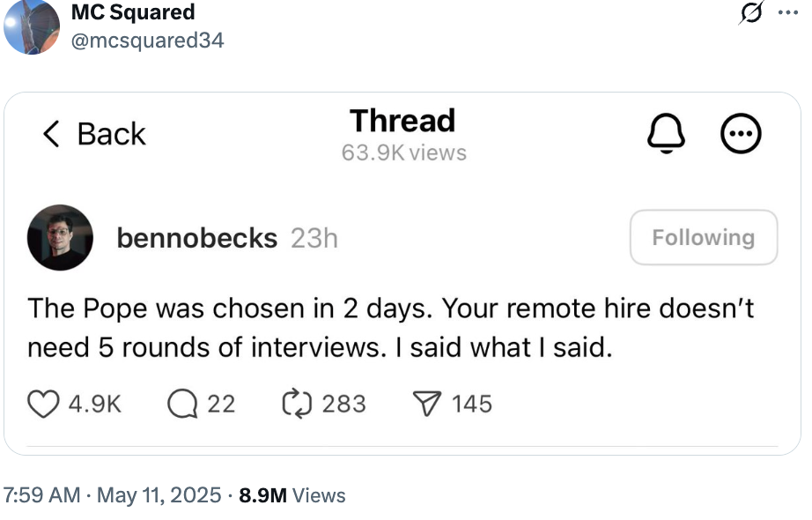The height and width of the screenshot is (520, 812).
Task: Select the MC Squared display name
Action: 133,12
